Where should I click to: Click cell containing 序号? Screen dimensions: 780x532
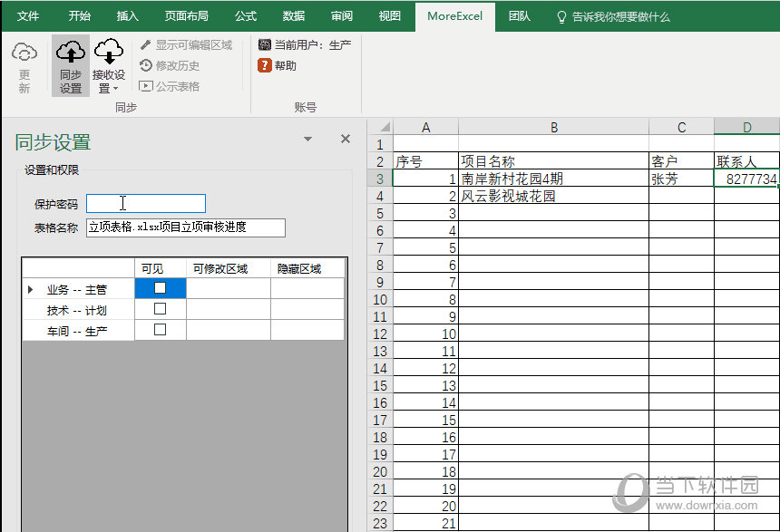(425, 161)
